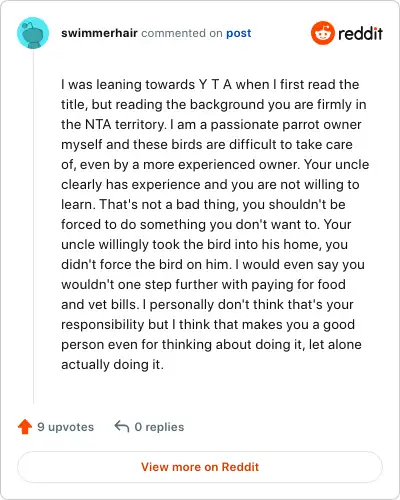
Task: Upvote the comment with the orange arrow
Action: point(25,427)
